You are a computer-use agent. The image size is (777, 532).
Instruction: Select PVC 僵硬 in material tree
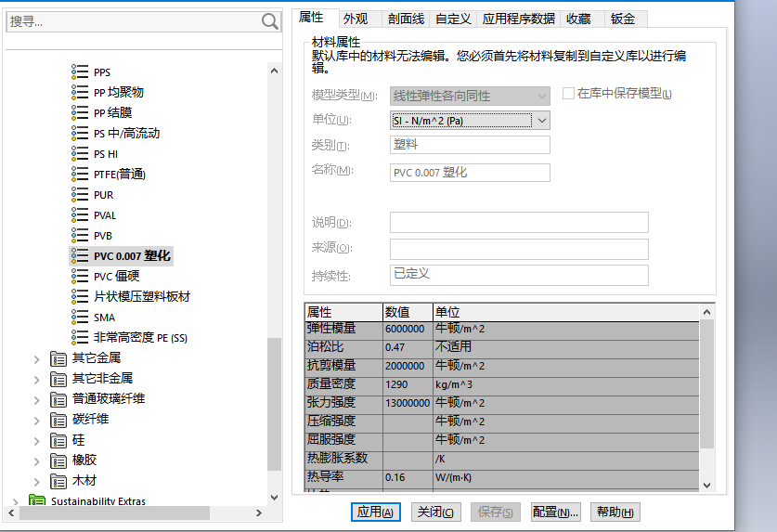point(116,277)
